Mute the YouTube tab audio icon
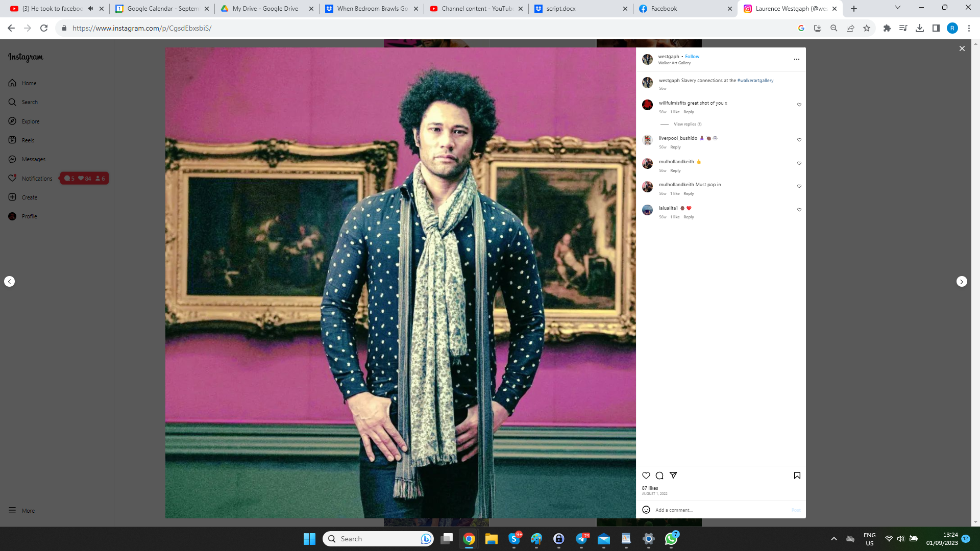The height and width of the screenshot is (551, 980). 91,9
